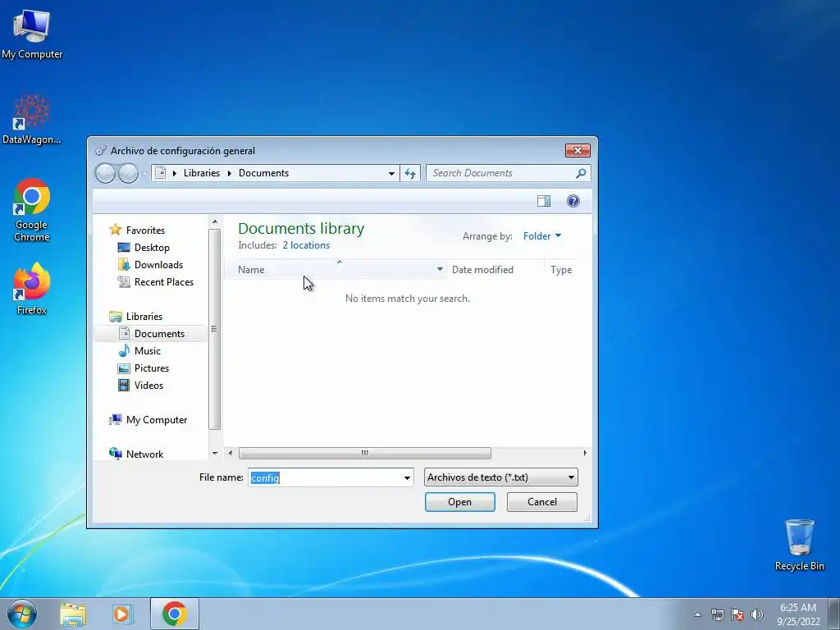
Task: Open the '2 locations' link
Action: pyautogui.click(x=306, y=245)
